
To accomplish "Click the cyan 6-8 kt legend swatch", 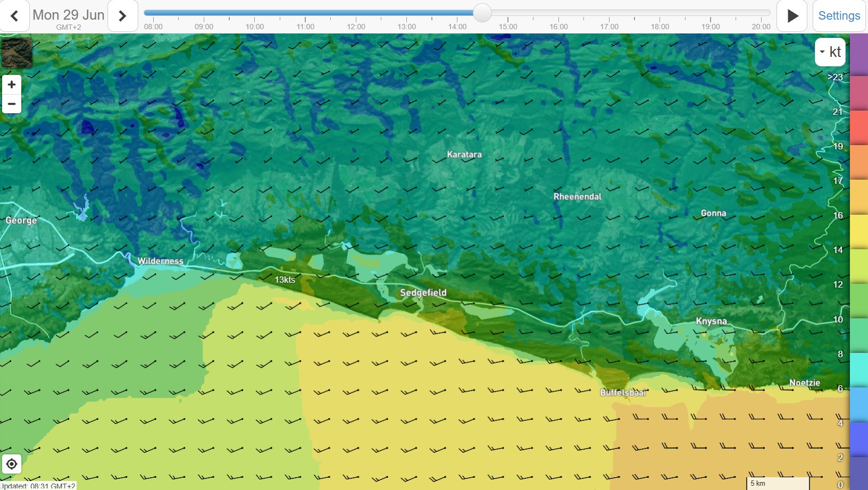I will tap(859, 370).
